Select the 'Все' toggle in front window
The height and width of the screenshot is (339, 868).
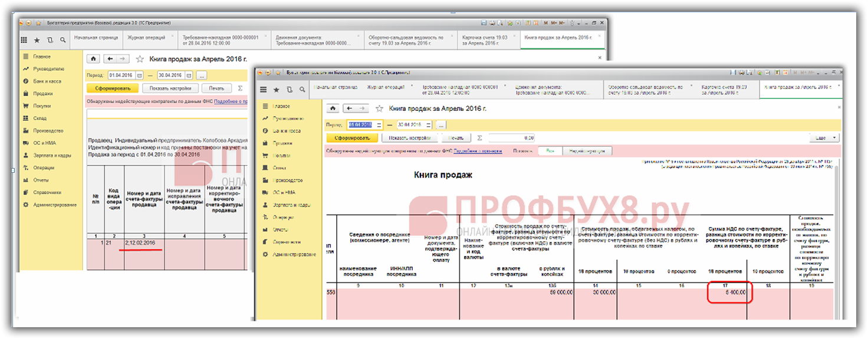[550, 151]
